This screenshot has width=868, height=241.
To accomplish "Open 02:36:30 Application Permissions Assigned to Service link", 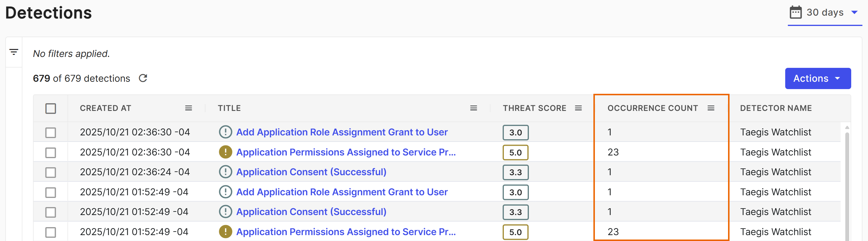I will click(346, 152).
